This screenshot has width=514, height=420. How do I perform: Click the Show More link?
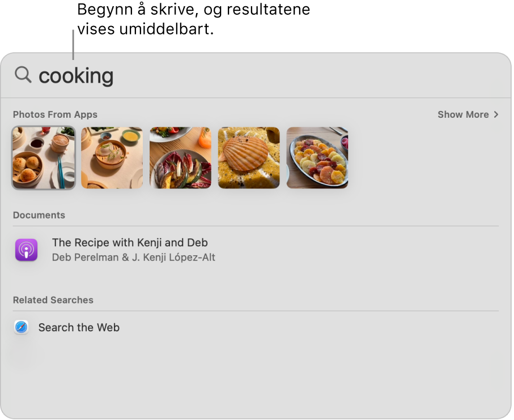point(463,114)
